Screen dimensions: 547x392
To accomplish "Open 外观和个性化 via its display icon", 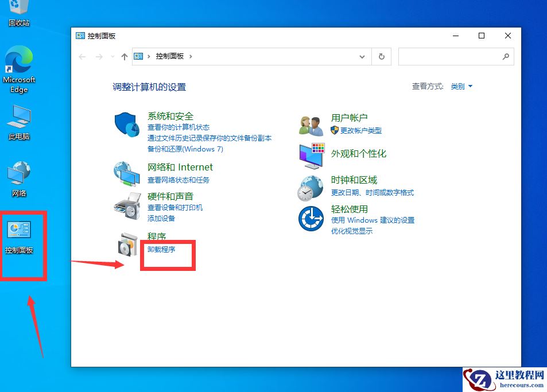I will (311, 155).
